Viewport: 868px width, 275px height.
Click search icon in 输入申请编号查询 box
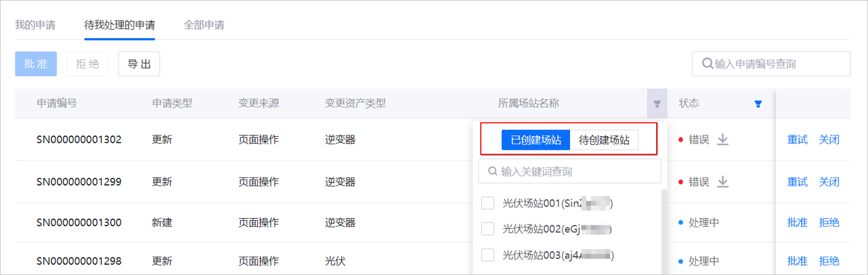(x=708, y=64)
